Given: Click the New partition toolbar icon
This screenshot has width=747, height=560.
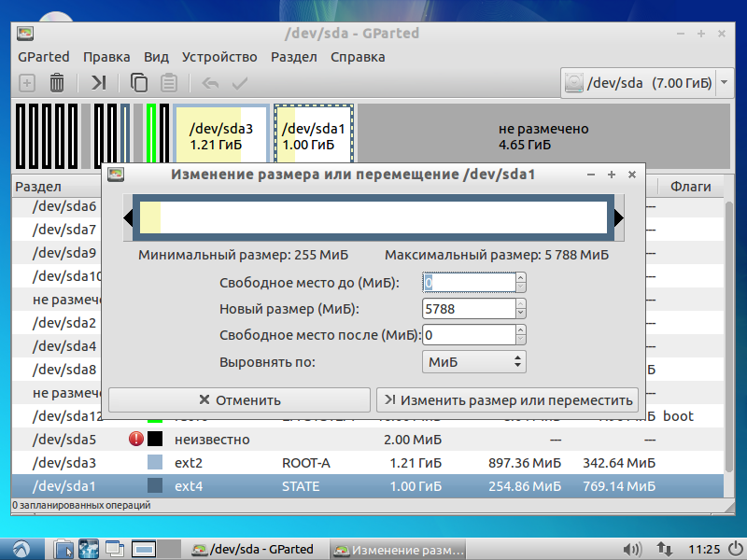Looking at the screenshot, I should click(x=27, y=83).
